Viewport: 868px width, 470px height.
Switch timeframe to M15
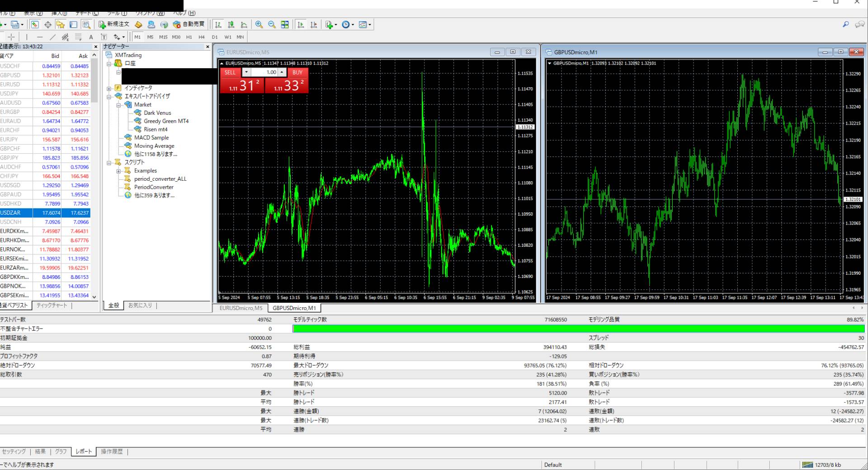pyautogui.click(x=163, y=37)
